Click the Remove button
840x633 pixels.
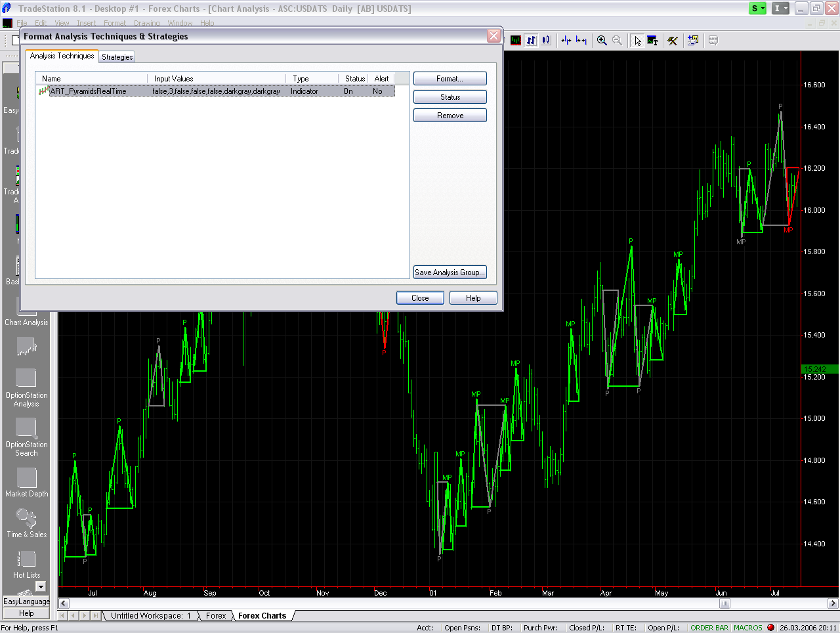(x=450, y=116)
